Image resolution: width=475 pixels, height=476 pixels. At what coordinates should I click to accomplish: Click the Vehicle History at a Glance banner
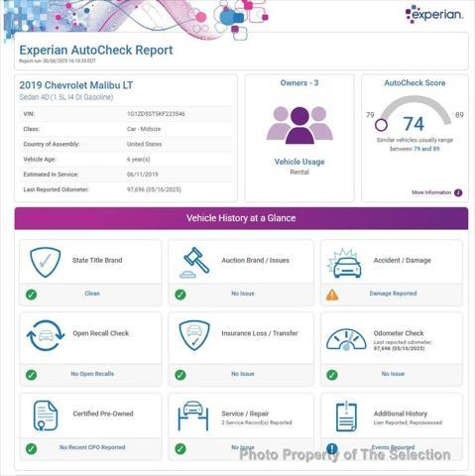tap(241, 218)
